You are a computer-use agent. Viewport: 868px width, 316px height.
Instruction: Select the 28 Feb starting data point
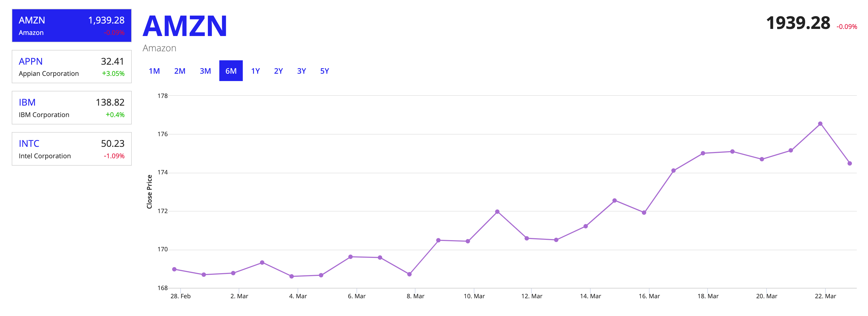[x=174, y=269]
